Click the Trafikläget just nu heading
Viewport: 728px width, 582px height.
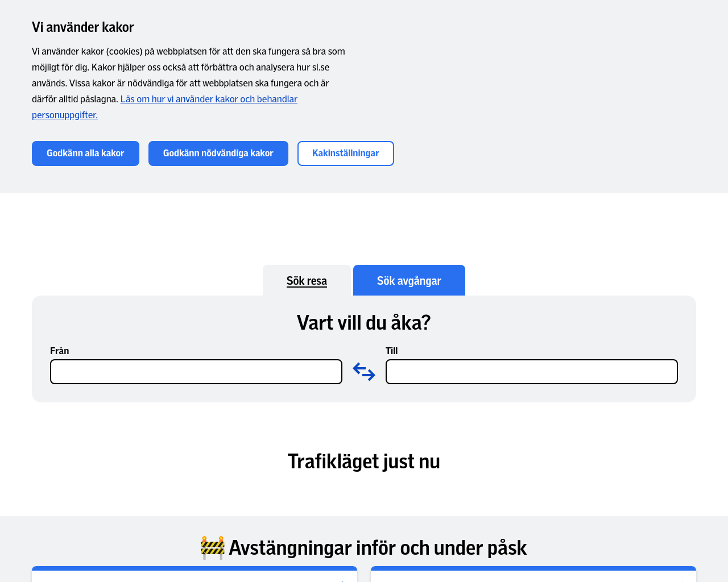[x=364, y=462]
